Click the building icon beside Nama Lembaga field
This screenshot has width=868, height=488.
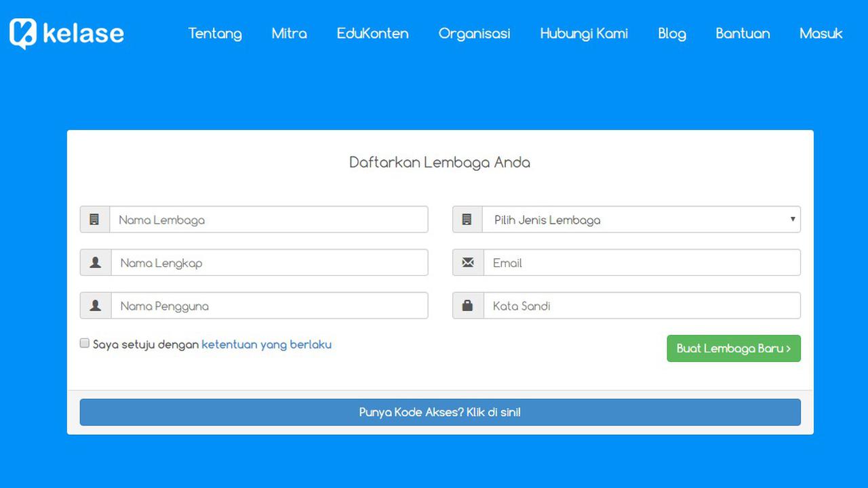[x=94, y=219]
